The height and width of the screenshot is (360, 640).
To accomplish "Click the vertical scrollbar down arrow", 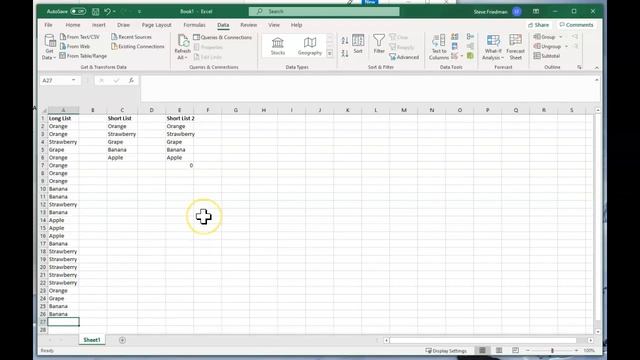I will [598, 331].
